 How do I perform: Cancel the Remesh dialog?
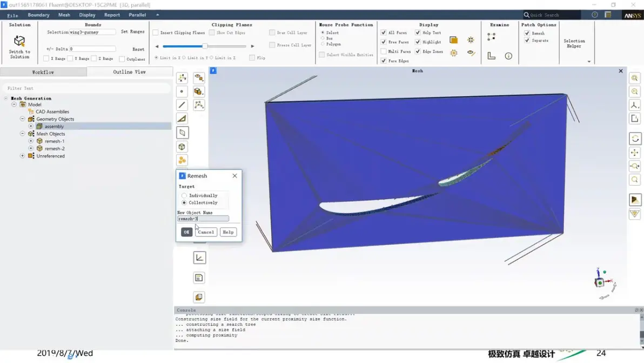(x=206, y=232)
